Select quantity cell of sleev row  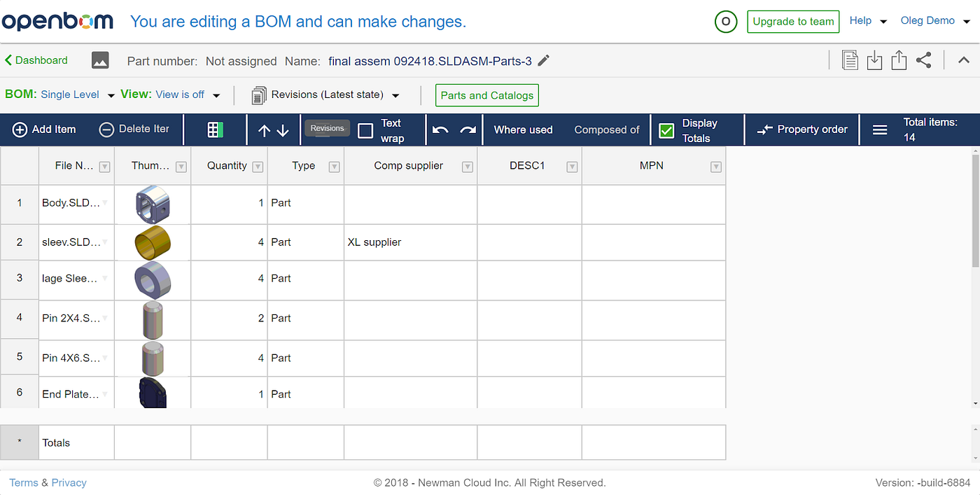pos(229,242)
